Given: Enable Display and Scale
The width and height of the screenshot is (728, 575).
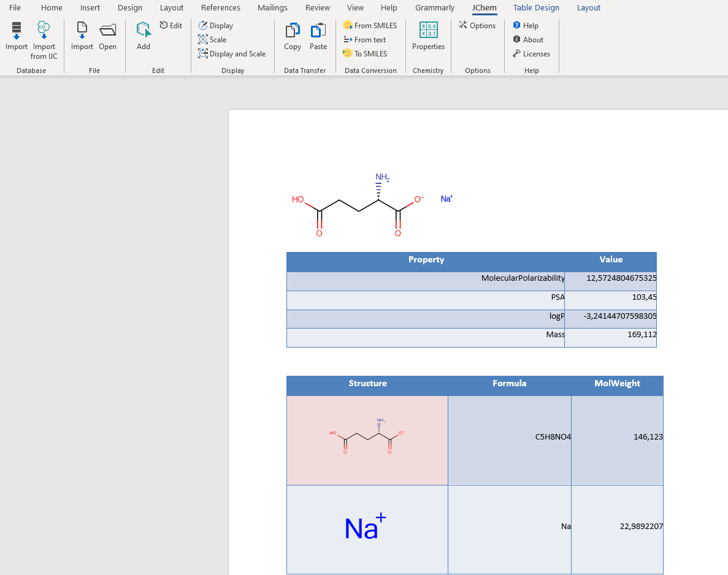Looking at the screenshot, I should coord(232,53).
